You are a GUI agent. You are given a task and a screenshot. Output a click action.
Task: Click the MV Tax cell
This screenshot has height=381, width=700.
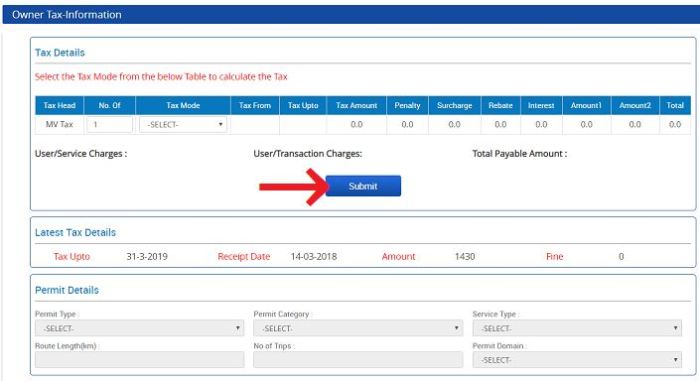(x=59, y=125)
